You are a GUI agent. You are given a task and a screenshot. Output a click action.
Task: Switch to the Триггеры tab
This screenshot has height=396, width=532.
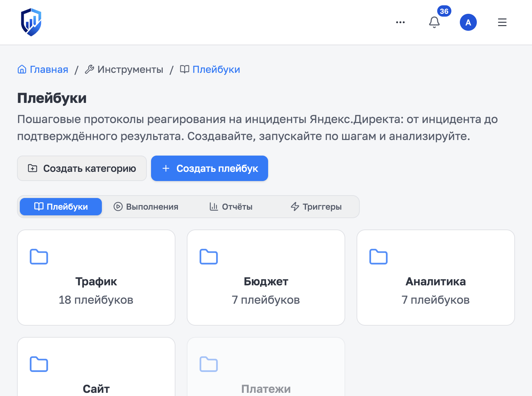(316, 206)
